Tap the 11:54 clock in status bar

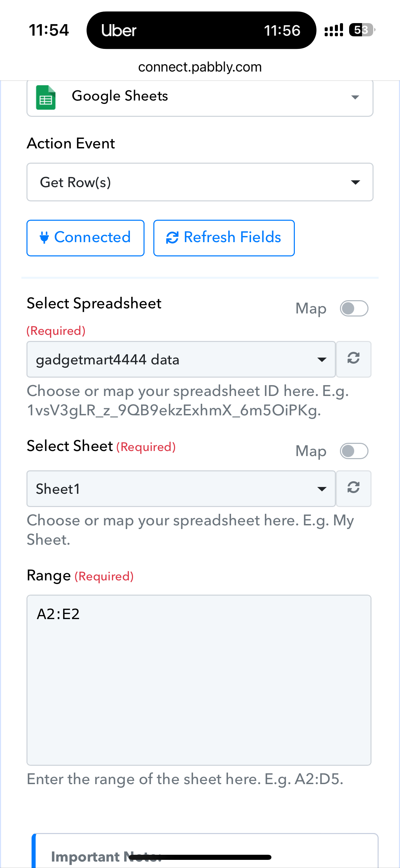(49, 30)
